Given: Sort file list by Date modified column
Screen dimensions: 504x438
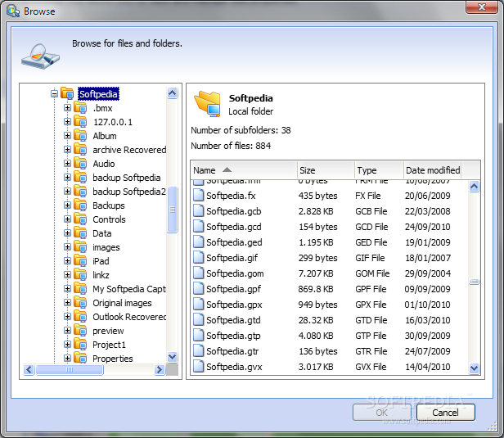Looking at the screenshot, I should click(433, 170).
